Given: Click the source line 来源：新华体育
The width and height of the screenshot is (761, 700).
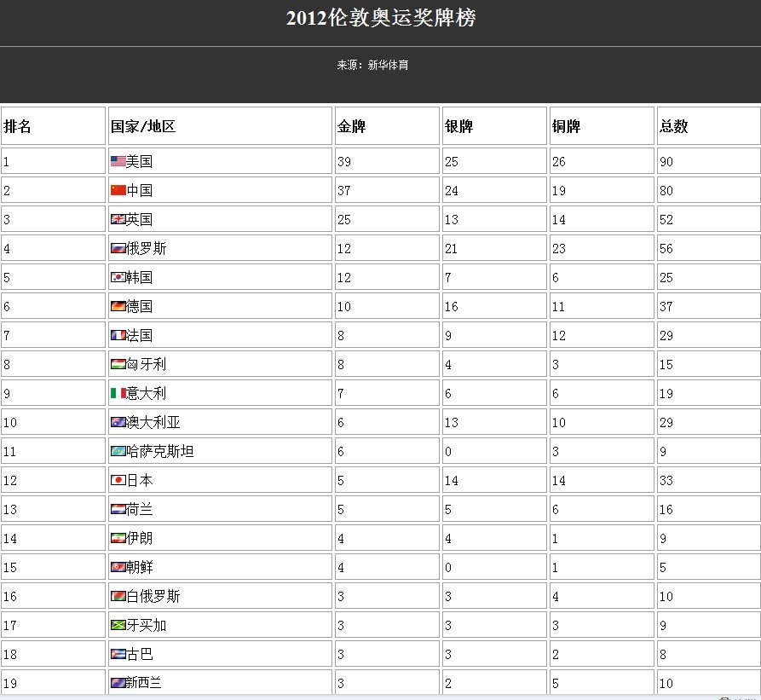Looking at the screenshot, I should [372, 65].
